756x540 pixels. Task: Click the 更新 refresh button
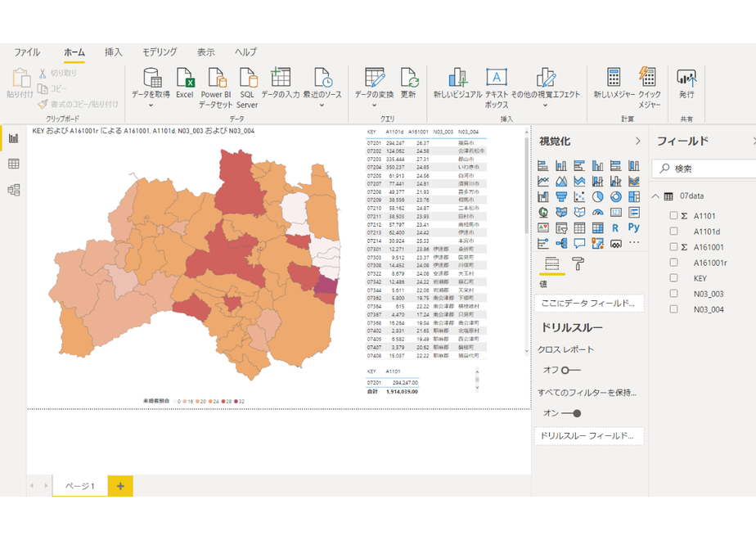[408, 83]
